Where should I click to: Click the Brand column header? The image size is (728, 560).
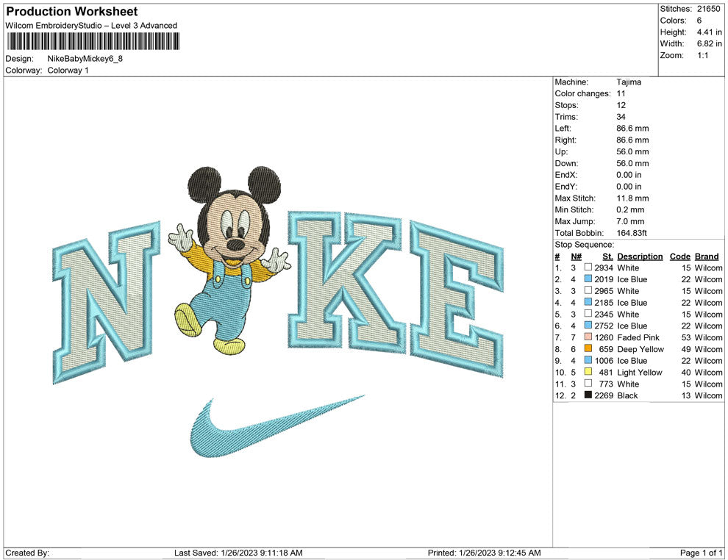pos(707,256)
